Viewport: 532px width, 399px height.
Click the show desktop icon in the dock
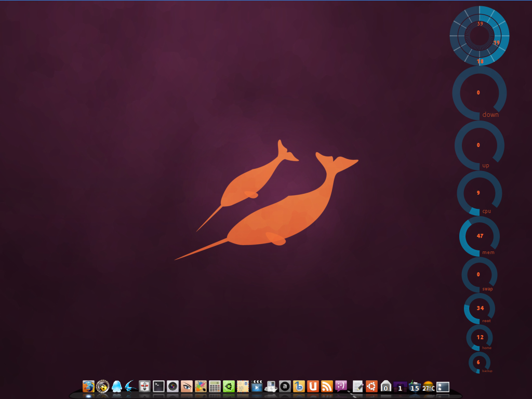[x=443, y=387]
